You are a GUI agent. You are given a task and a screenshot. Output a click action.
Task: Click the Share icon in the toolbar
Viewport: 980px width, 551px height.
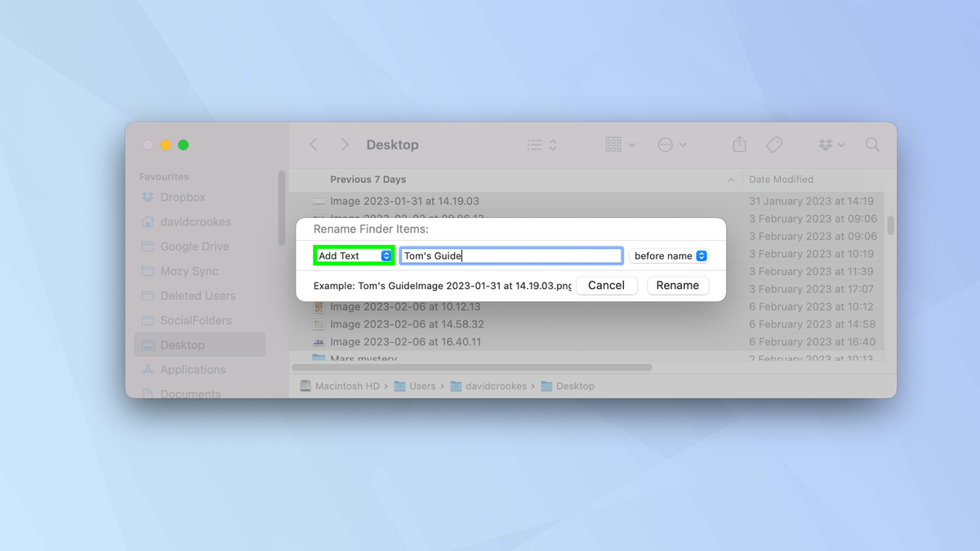pos(738,144)
